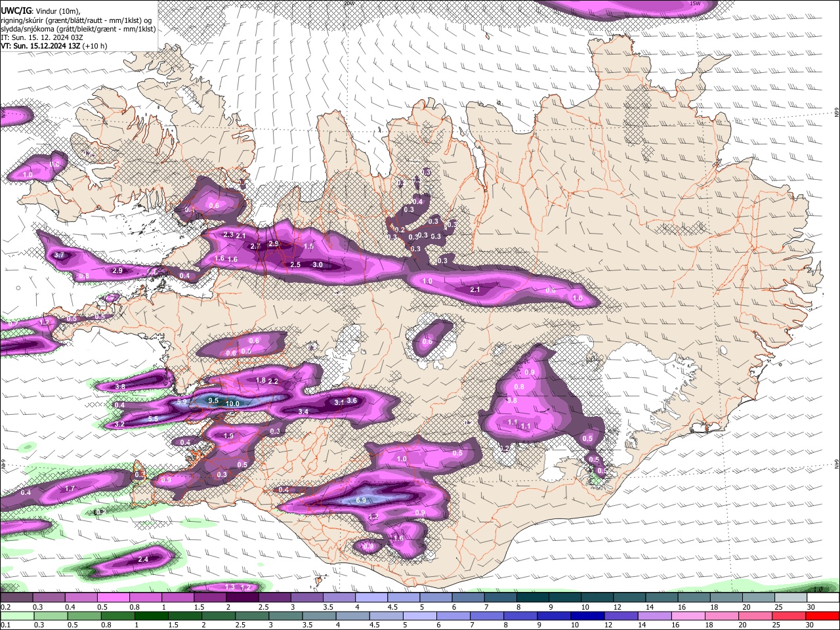Image resolution: width=840 pixels, height=630 pixels.
Task: Click the '3.7' precipitation value on the map
Action: (x=59, y=255)
